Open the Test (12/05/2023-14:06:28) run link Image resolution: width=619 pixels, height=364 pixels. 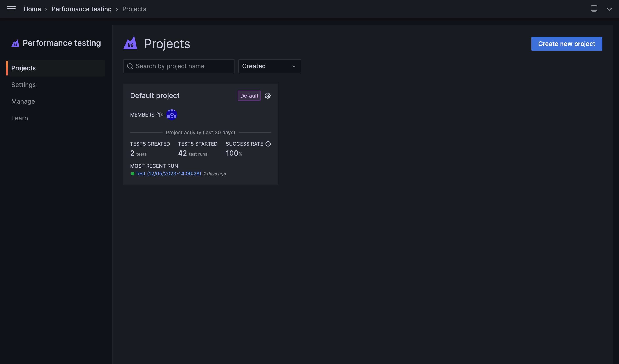point(168,174)
